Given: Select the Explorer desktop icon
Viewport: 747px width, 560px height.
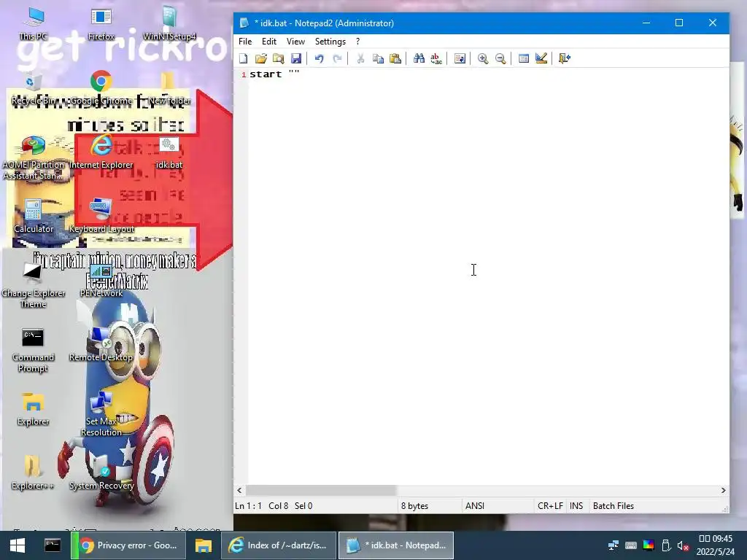Looking at the screenshot, I should (33, 410).
